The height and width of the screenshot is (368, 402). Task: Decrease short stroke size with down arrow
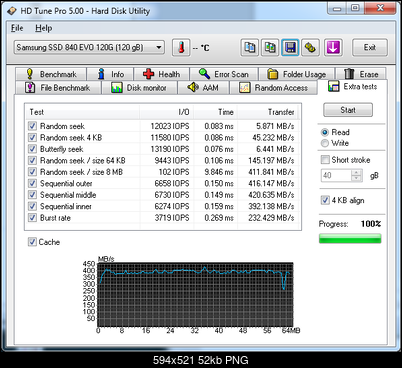tap(357, 179)
